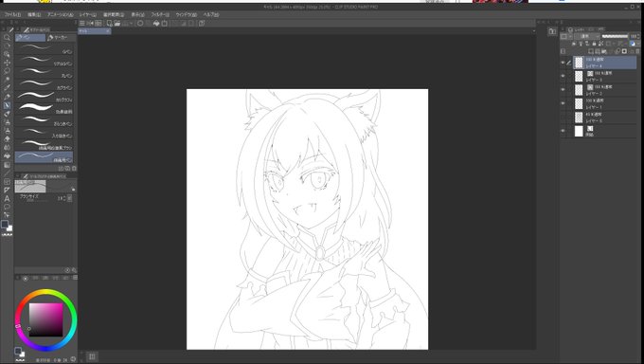Click the layer opacity slider
The image size is (644, 364).
[x=615, y=37]
